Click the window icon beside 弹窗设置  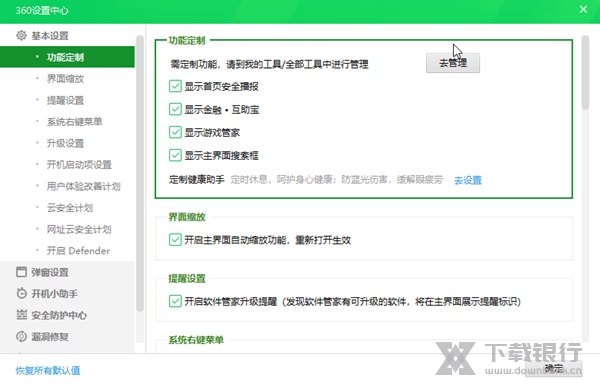pyautogui.click(x=21, y=272)
